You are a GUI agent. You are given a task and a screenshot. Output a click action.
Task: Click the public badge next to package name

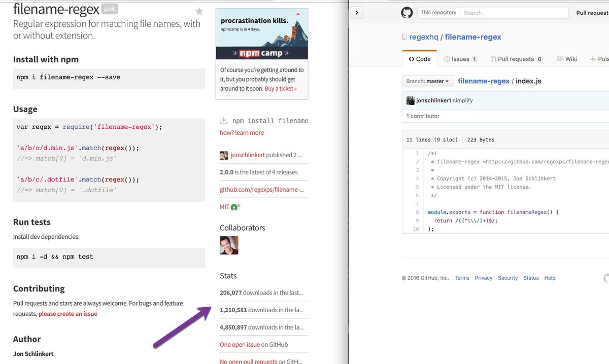(x=110, y=9)
